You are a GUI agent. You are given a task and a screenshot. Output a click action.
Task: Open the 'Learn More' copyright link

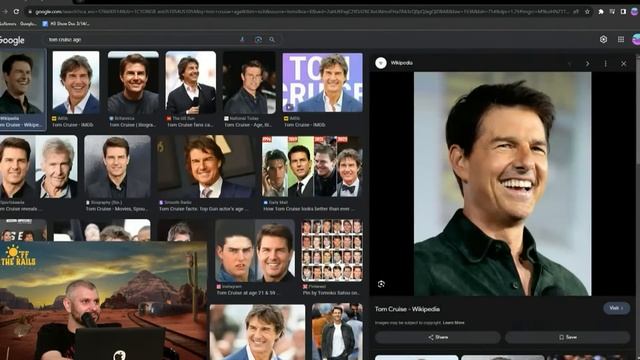click(x=453, y=323)
